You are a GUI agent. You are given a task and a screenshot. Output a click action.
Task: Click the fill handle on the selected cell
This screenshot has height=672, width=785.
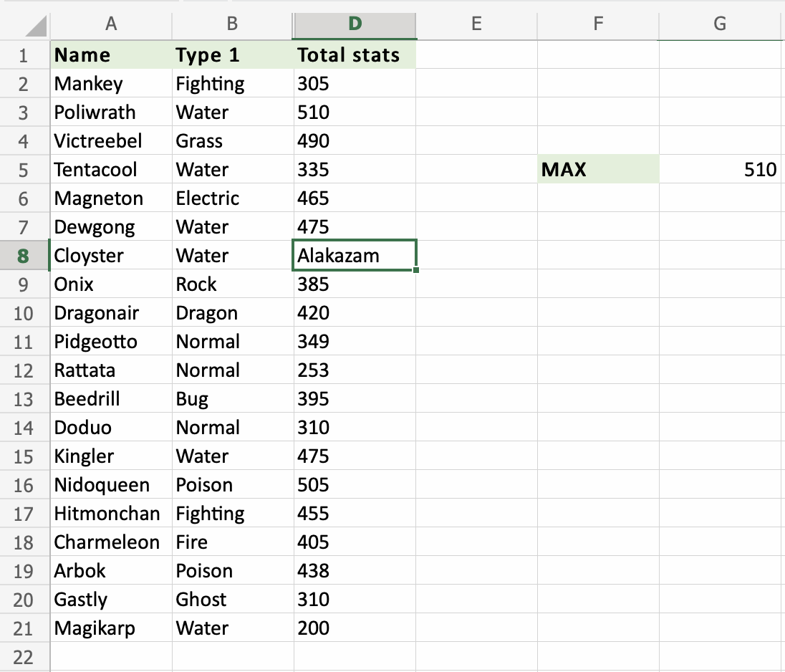[x=416, y=270]
